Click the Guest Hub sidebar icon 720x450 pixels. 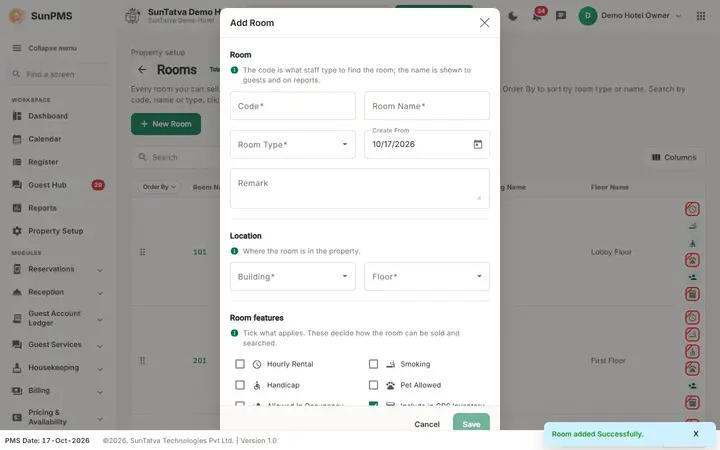tap(17, 185)
